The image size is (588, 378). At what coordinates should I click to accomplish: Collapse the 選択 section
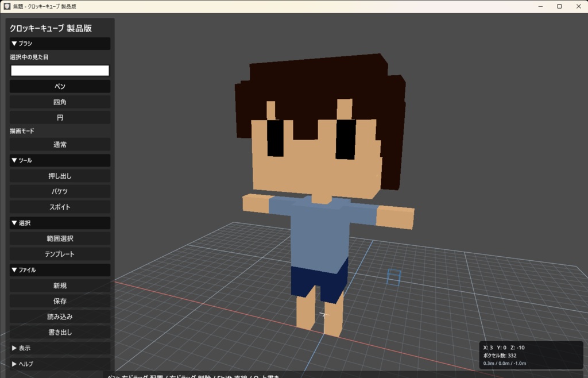pos(60,223)
